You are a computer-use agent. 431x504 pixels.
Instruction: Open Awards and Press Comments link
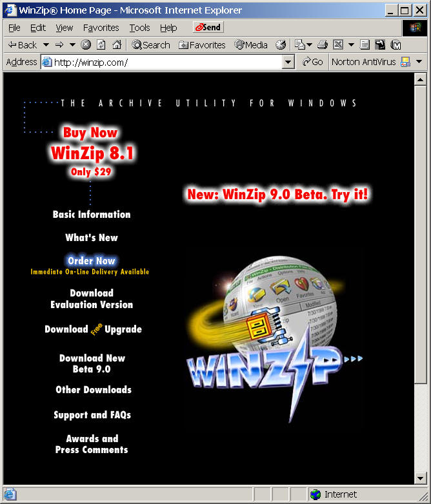tap(92, 444)
